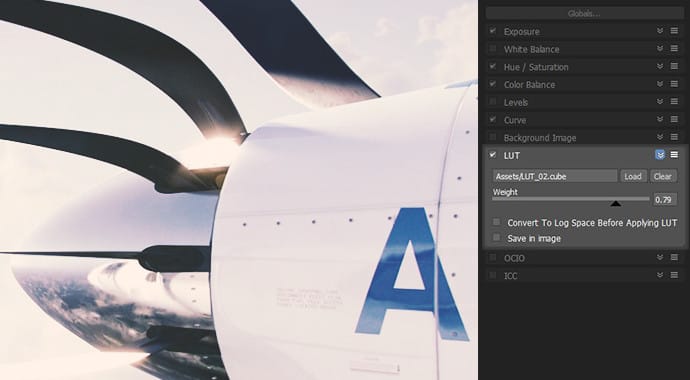Open the OCIO options menu icon
690x380 pixels.
pyautogui.click(x=674, y=257)
